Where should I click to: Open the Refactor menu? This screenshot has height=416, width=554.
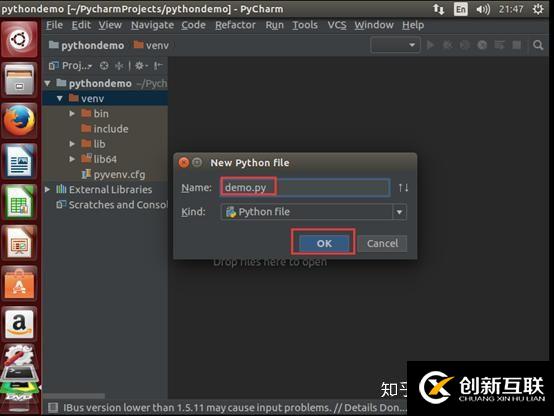[235, 25]
